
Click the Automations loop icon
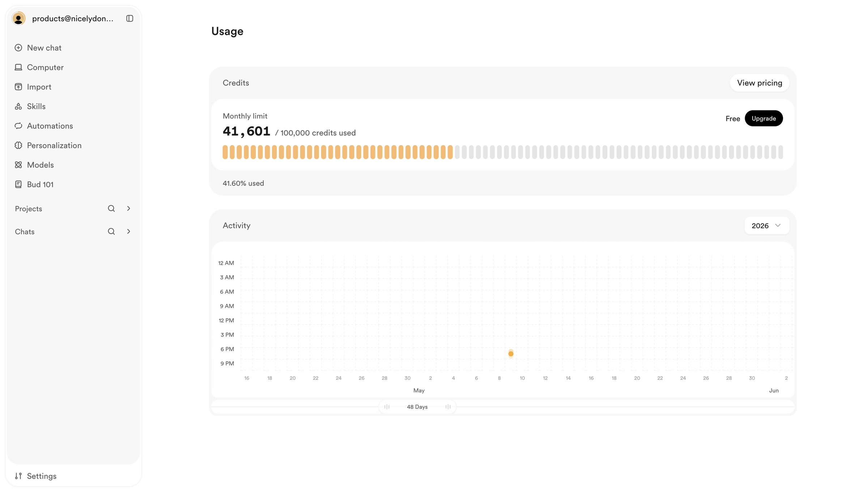(18, 126)
